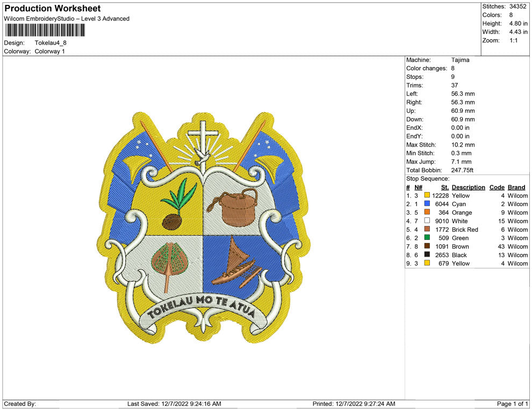Click the yellow swatch in stop row 9

coord(427,263)
